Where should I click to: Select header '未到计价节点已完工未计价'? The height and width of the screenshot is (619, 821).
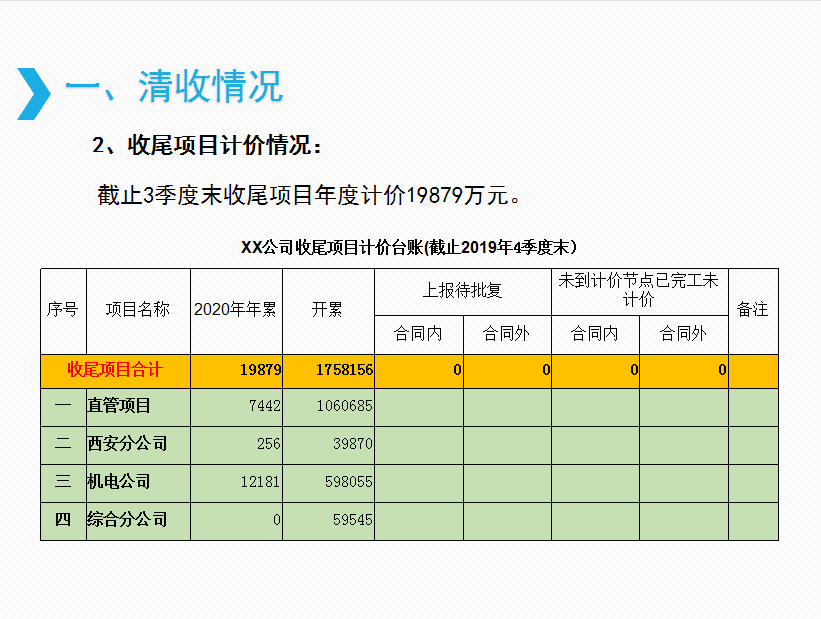coord(640,292)
